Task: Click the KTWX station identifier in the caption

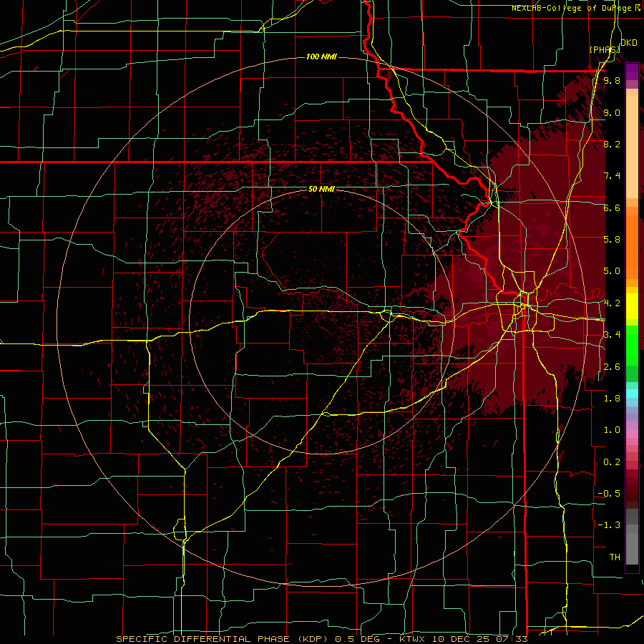Action: click(x=412, y=639)
